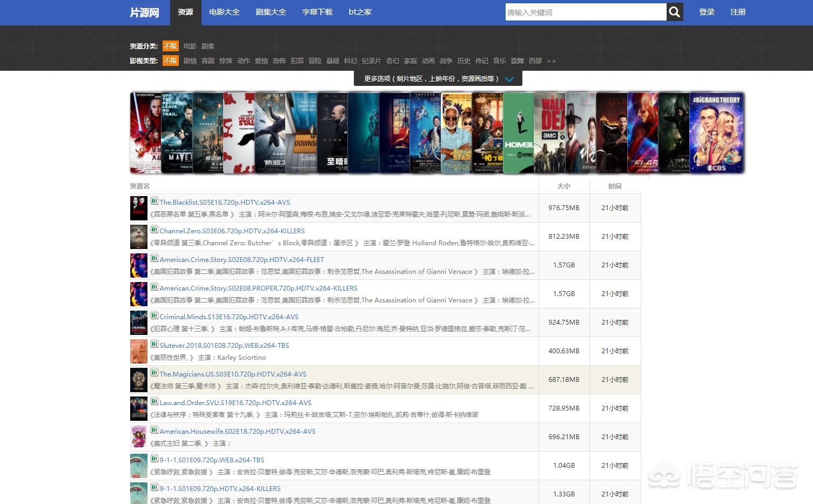Click the 时间 column header
The image size is (813, 504).
[615, 186]
